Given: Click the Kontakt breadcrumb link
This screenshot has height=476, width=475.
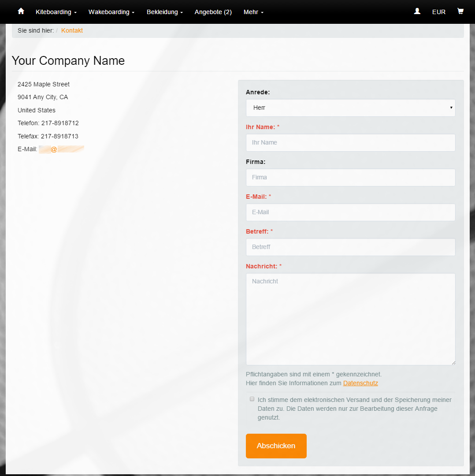Looking at the screenshot, I should (x=72, y=30).
